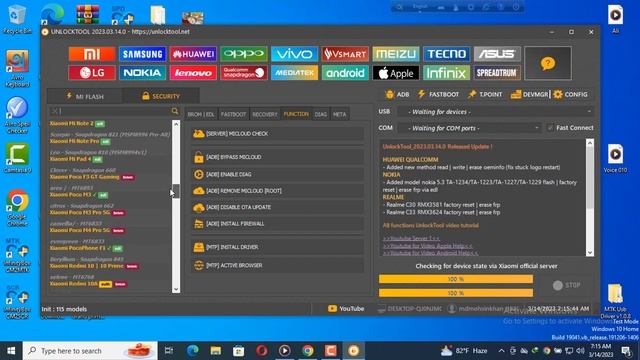Select the Meizu brand logo
Viewport: 640px width, 360px height.
[396, 54]
